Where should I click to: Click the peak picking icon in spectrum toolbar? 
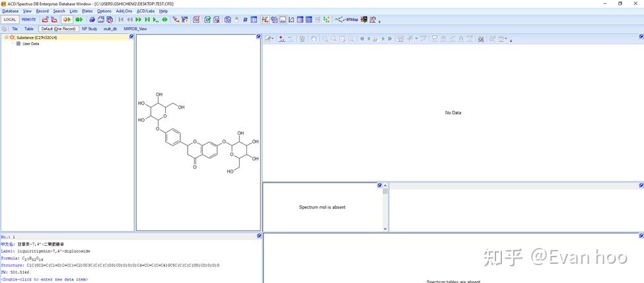[281, 38]
